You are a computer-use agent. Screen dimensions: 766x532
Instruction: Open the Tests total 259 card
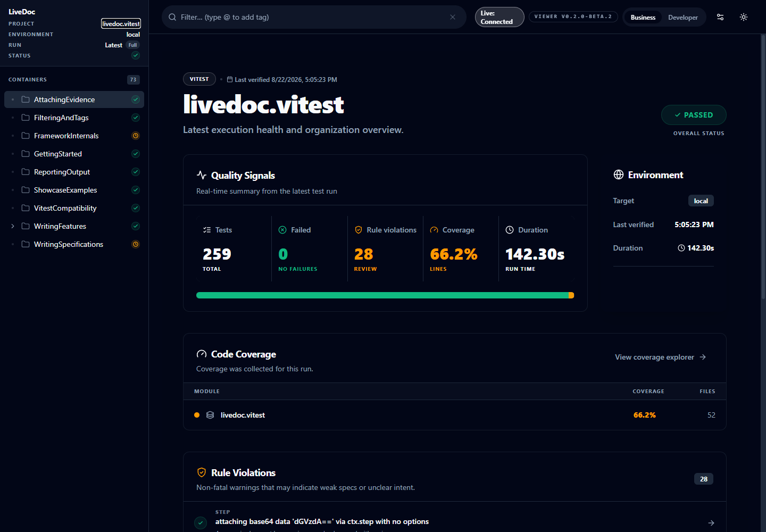tap(234, 248)
